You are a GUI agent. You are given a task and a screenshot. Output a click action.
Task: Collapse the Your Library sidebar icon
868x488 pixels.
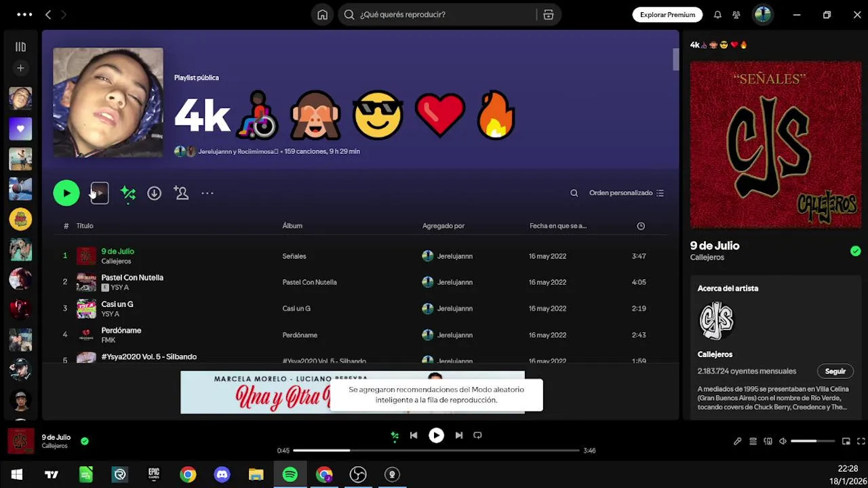[x=20, y=47]
